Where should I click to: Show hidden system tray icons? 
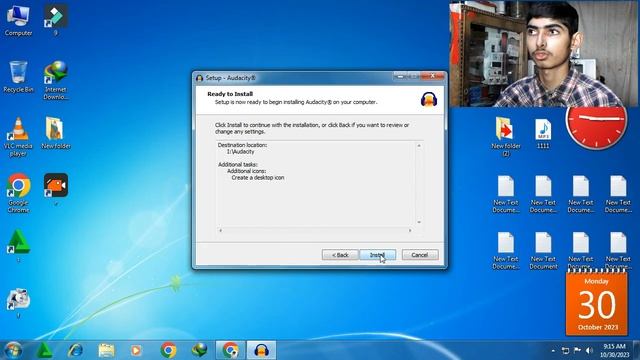pyautogui.click(x=553, y=351)
